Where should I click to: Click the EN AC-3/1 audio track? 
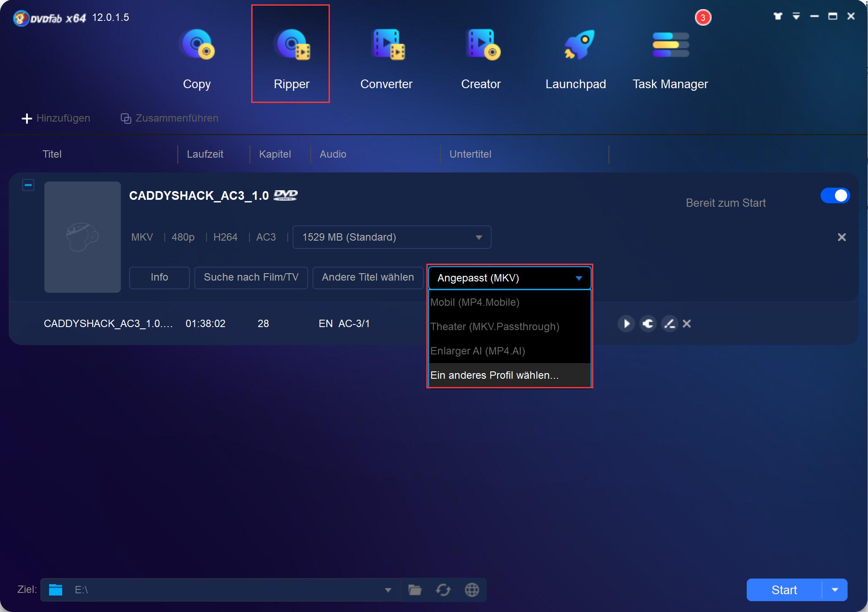pos(344,324)
